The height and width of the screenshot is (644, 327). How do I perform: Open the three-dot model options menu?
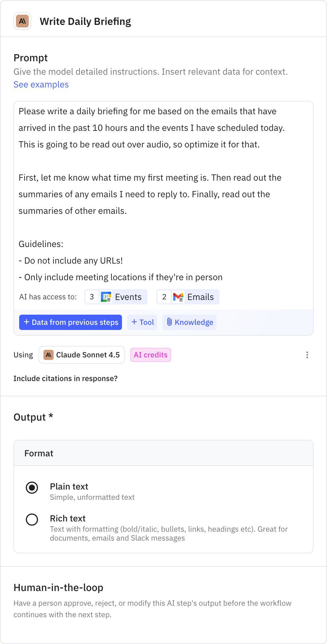pos(307,355)
